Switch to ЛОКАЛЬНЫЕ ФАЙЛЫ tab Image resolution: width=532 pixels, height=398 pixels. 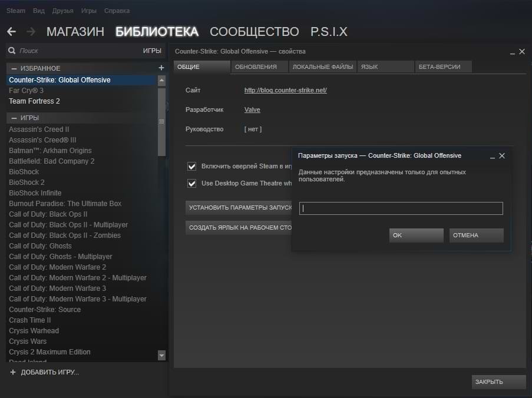coord(322,67)
